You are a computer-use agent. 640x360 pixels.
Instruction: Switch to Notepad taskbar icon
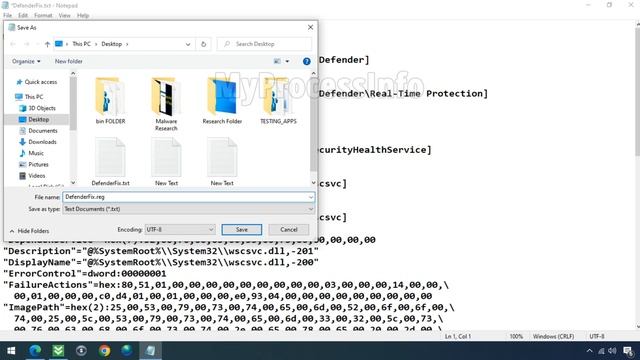point(150,351)
